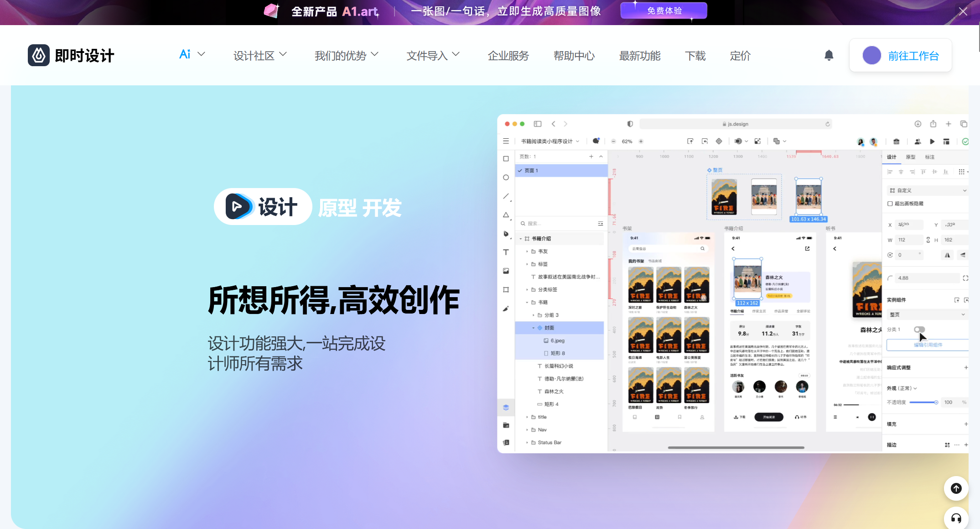The height and width of the screenshot is (529, 980).
Task: Click the zoom in plus button
Action: point(641,141)
